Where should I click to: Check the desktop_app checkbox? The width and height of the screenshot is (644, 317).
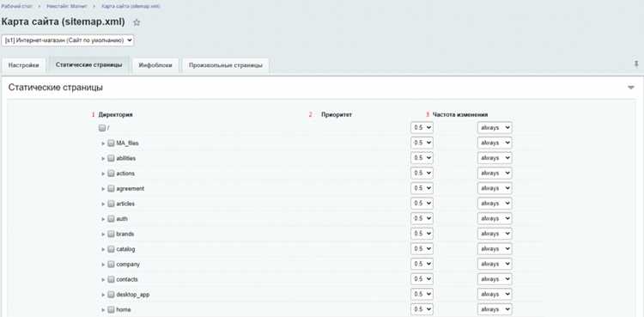click(111, 295)
